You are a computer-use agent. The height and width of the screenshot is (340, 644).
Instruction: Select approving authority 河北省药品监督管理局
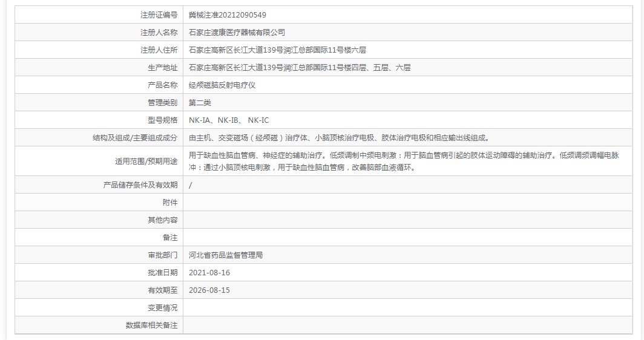tap(226, 255)
